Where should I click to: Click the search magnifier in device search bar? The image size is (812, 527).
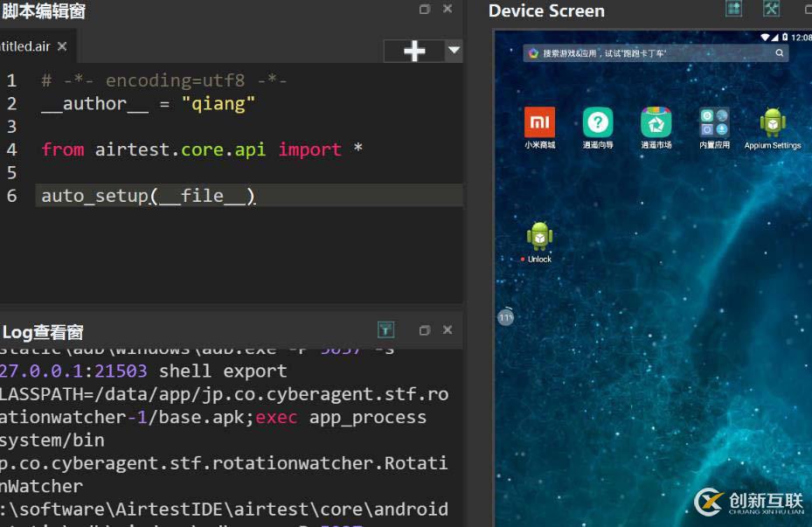click(x=780, y=53)
